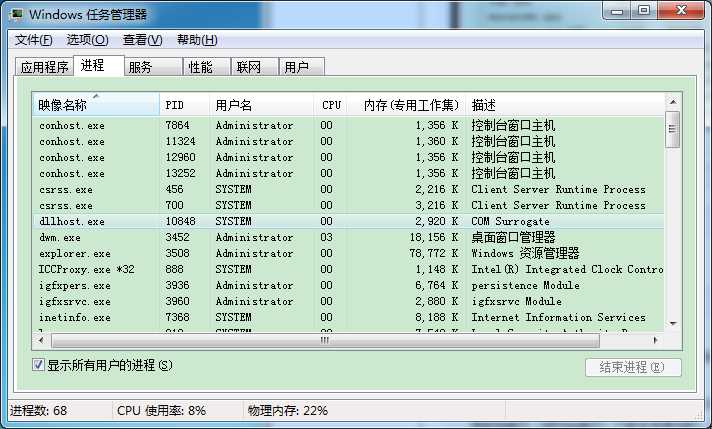712x429 pixels.
Task: Click PID value 3452
Action: point(177,237)
